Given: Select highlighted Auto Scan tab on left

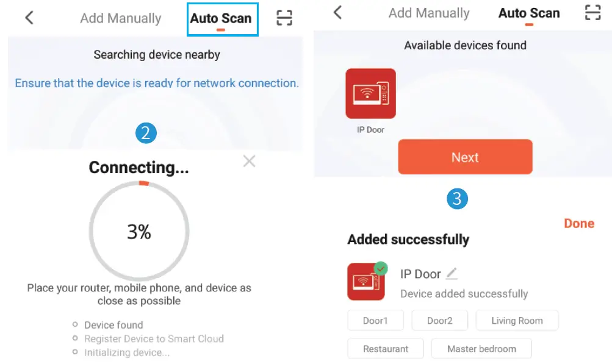Looking at the screenshot, I should tap(221, 18).
